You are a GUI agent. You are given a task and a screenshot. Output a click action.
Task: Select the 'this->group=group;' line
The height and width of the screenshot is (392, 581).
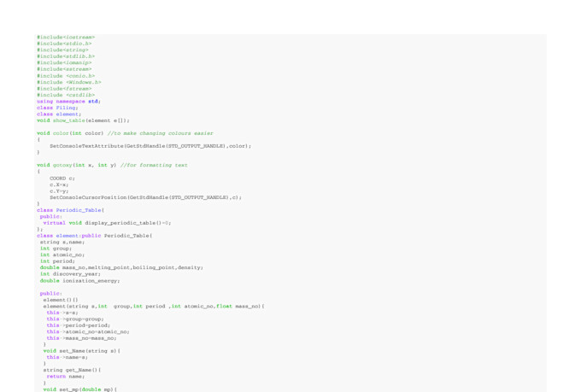pos(75,319)
